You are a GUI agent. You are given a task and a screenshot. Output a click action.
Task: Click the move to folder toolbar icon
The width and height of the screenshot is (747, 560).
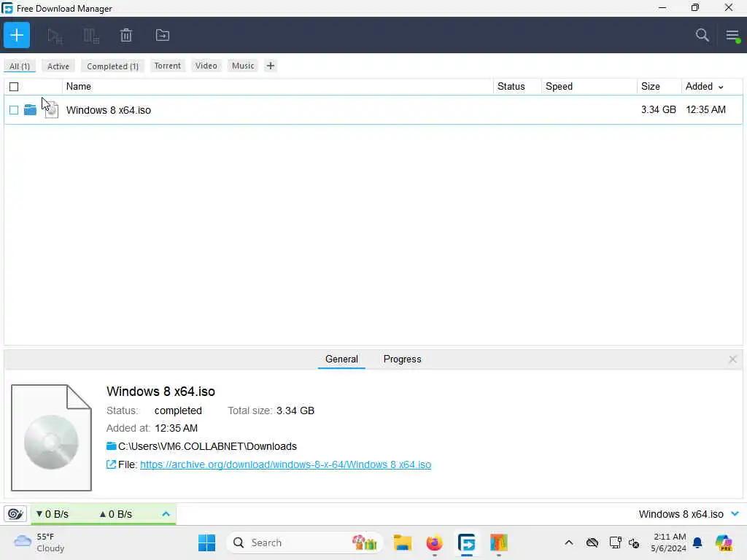click(163, 35)
